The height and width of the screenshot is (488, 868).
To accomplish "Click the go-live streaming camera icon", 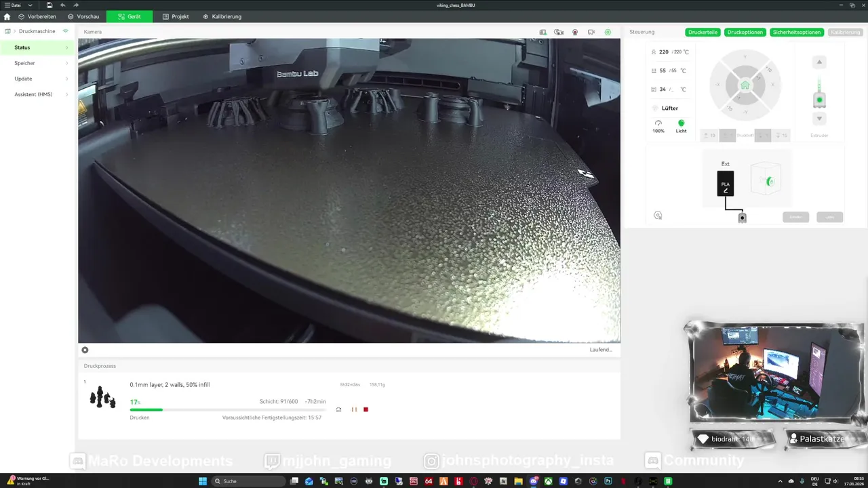I will tap(591, 32).
